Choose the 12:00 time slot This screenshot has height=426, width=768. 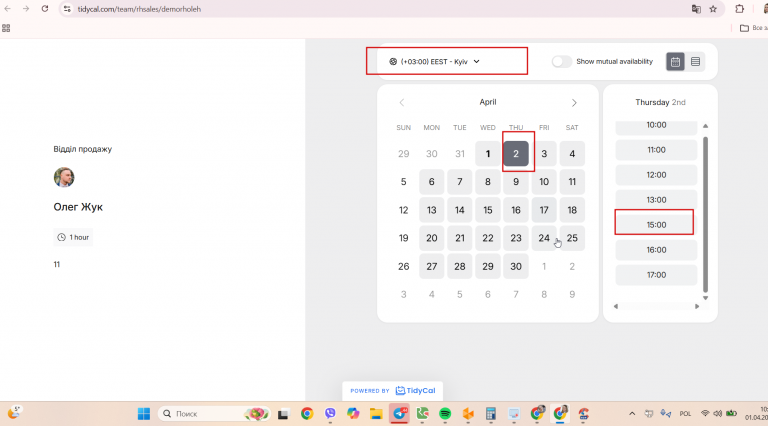[656, 175]
